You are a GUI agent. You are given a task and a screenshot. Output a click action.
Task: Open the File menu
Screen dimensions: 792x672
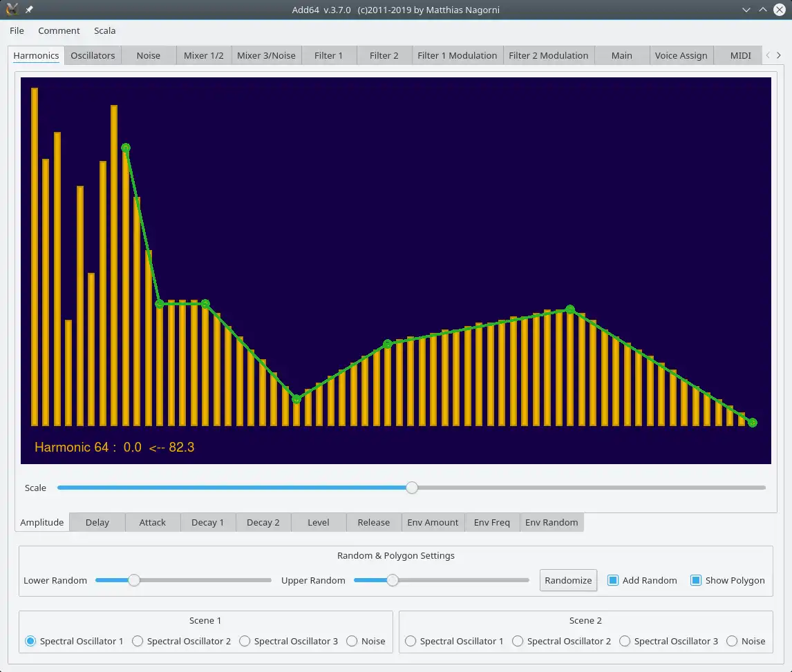pos(17,30)
